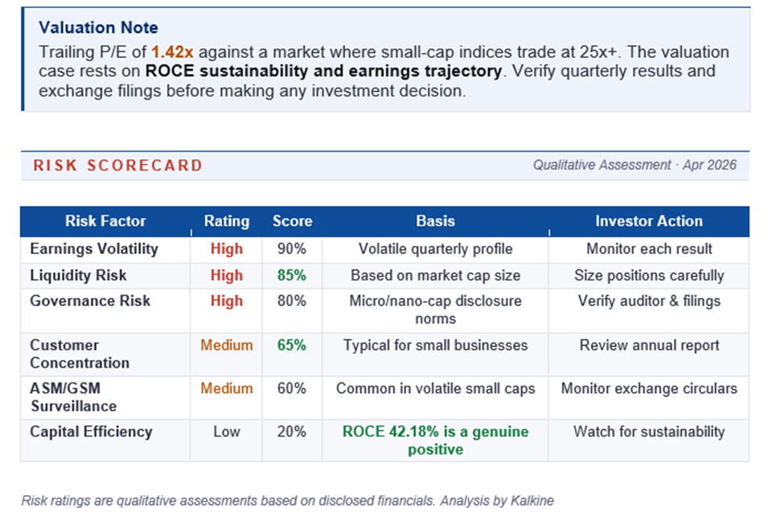Select the Earnings Volatility row label
This screenshot has height=532, width=784.
coord(94,249)
